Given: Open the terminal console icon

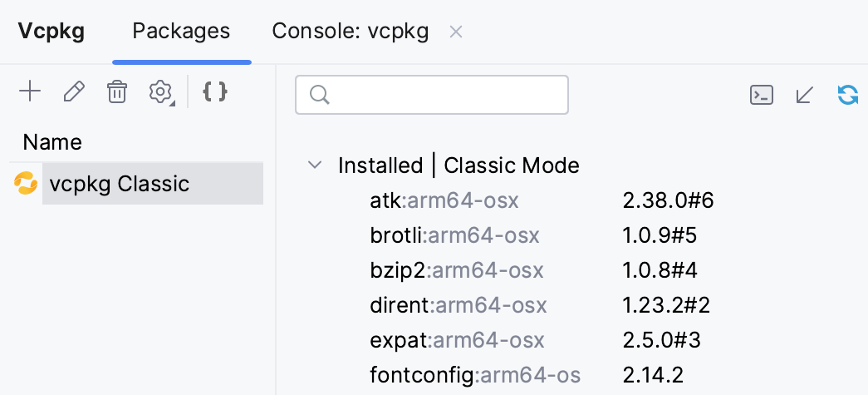Looking at the screenshot, I should pos(762,95).
